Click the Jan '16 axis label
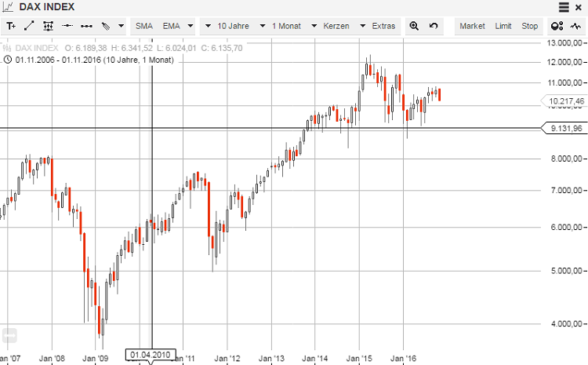This screenshot has width=588, height=365. point(403,358)
